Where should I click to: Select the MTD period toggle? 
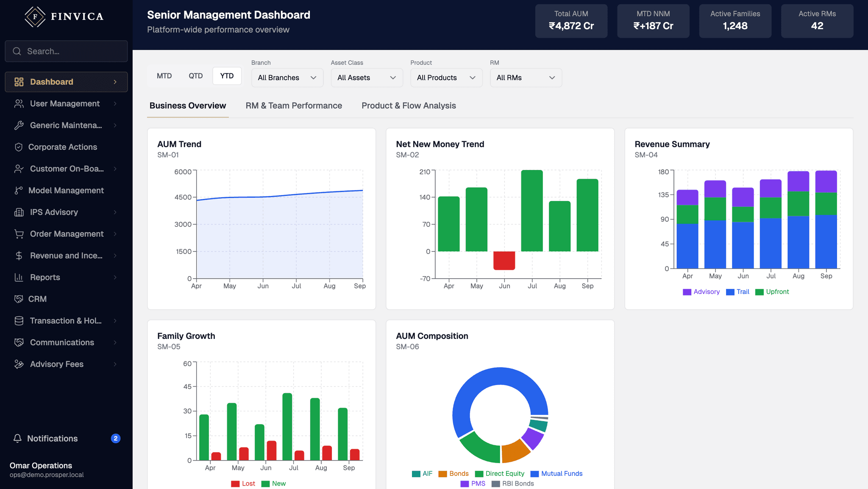(x=164, y=76)
